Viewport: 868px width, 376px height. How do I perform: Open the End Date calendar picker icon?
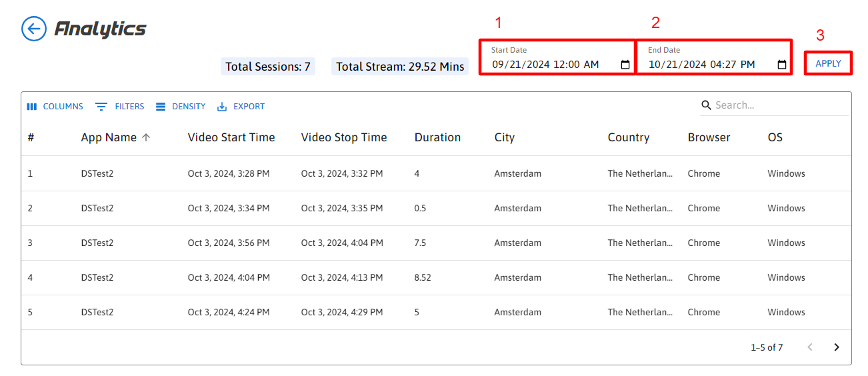tap(782, 65)
